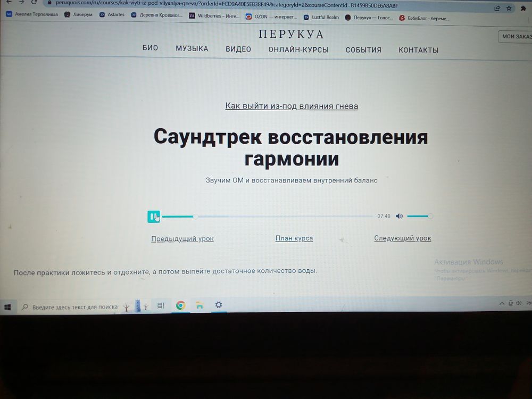532x399 pixels.
Task: Go to Следующий урок
Action: (x=402, y=238)
